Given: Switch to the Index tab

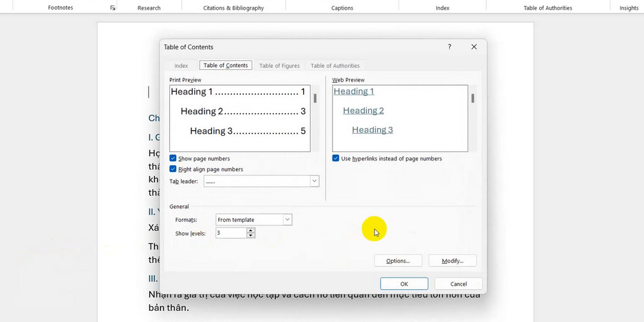Looking at the screenshot, I should [x=181, y=66].
